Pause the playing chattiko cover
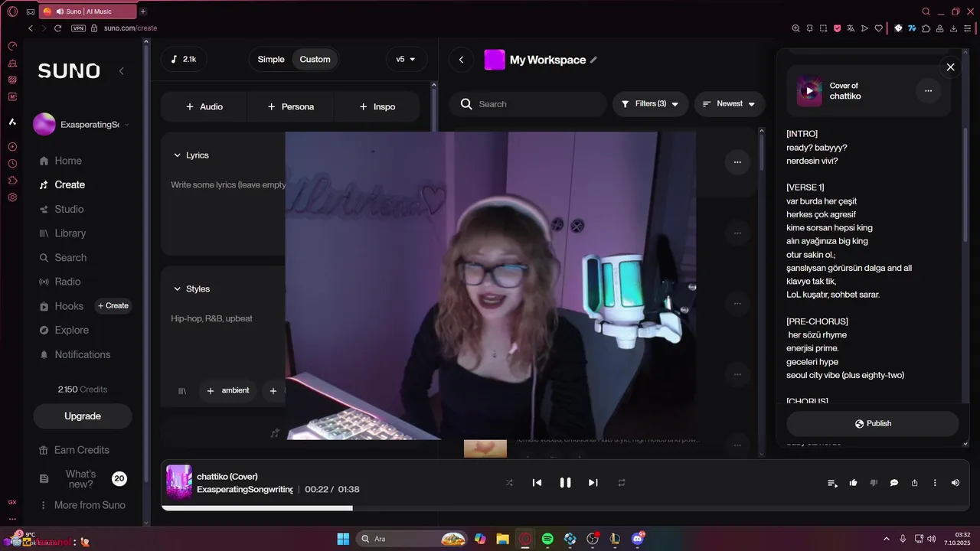980x551 pixels. (x=565, y=483)
